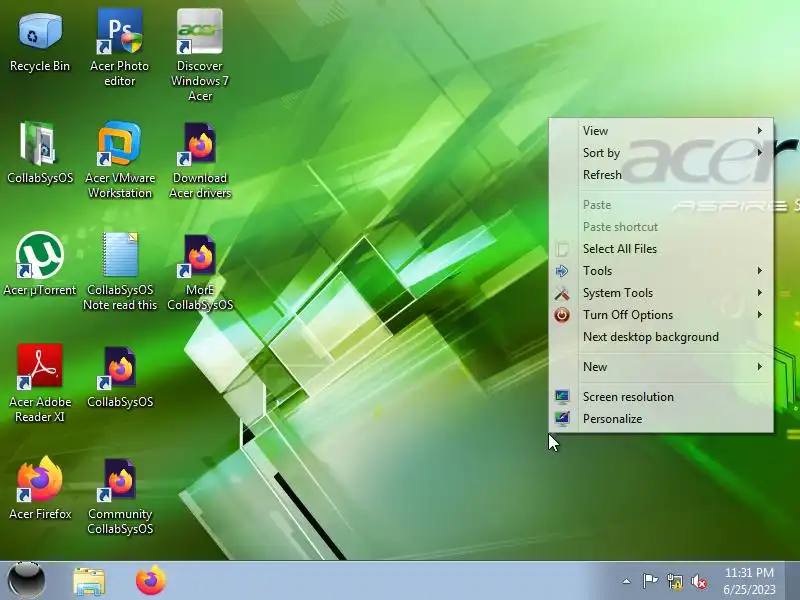This screenshot has height=600, width=800.
Task: Select CollabSysOS Note read this file
Action: pyautogui.click(x=119, y=271)
